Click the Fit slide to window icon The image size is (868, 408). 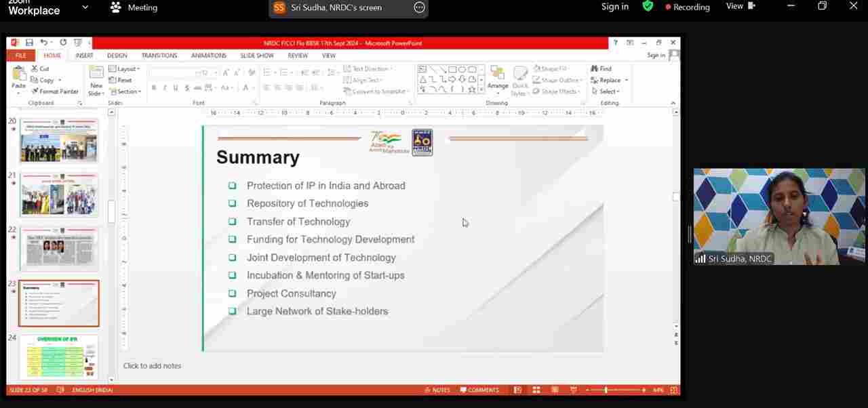[x=673, y=390]
